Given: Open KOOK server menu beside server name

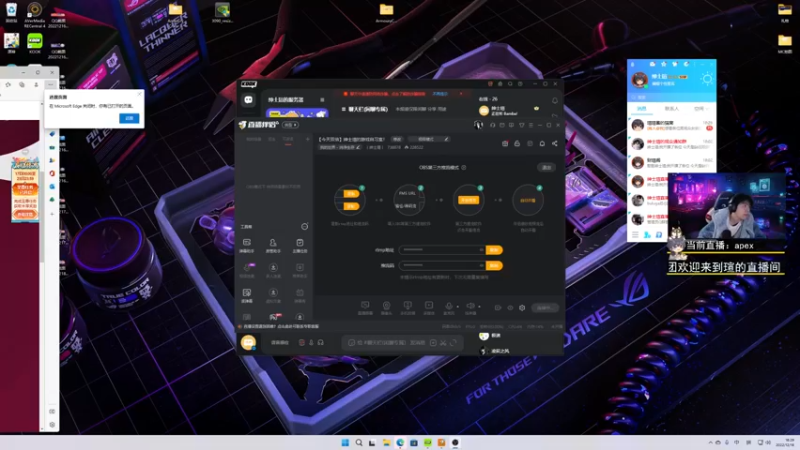Looking at the screenshot, I should (x=322, y=100).
